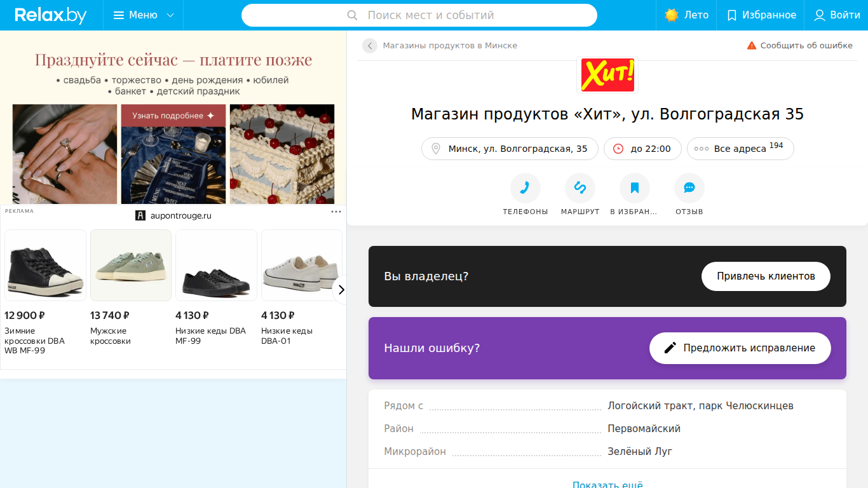This screenshot has height=488, width=868.
Task: Show next ad products with arrow
Action: [x=341, y=290]
